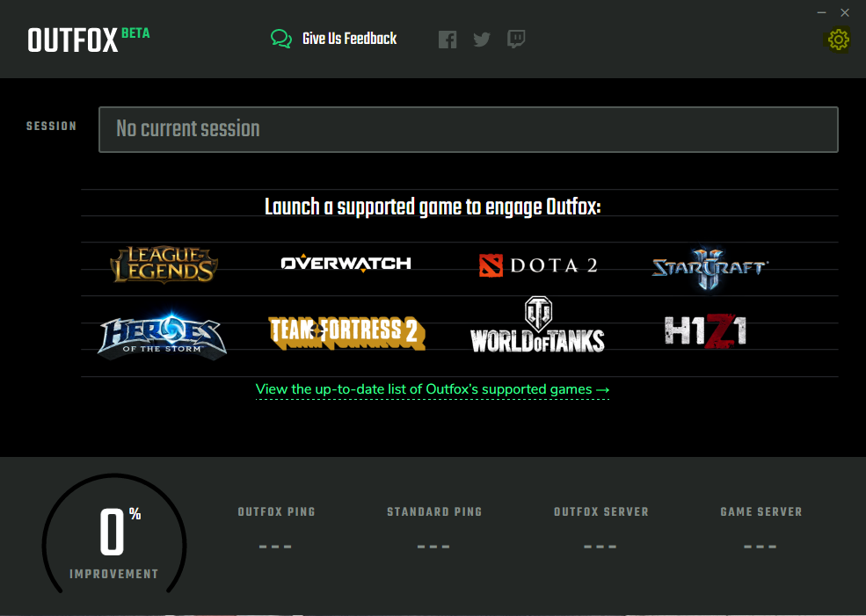The height and width of the screenshot is (616, 866).
Task: Open the Outfox Twitch channel icon
Action: (x=516, y=40)
